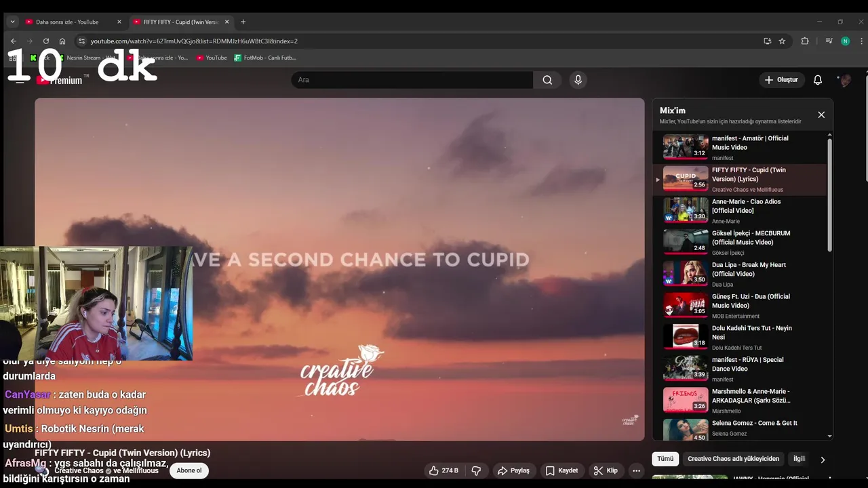This screenshot has height=488, width=868.
Task: Click the Kaydet save button
Action: coord(561,470)
